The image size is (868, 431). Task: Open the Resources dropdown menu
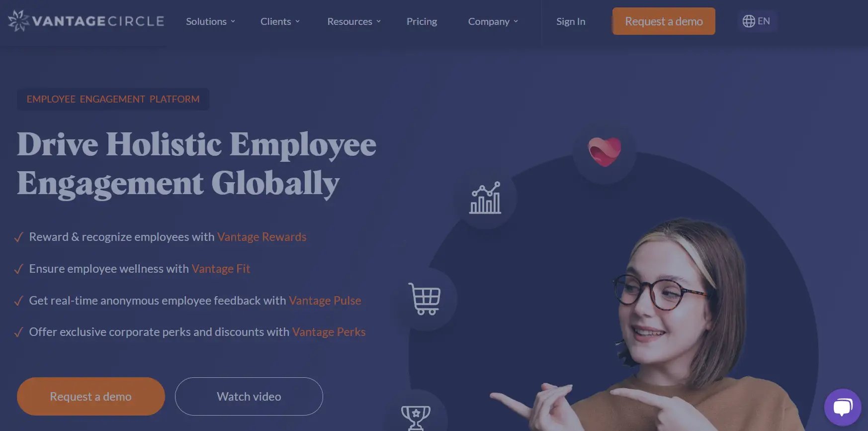pyautogui.click(x=354, y=21)
